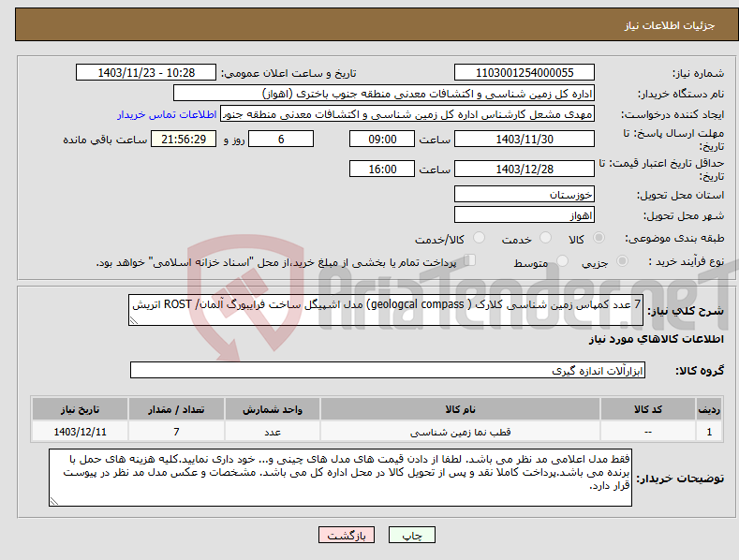Click the delivery city field اهواز

[x=525, y=215]
